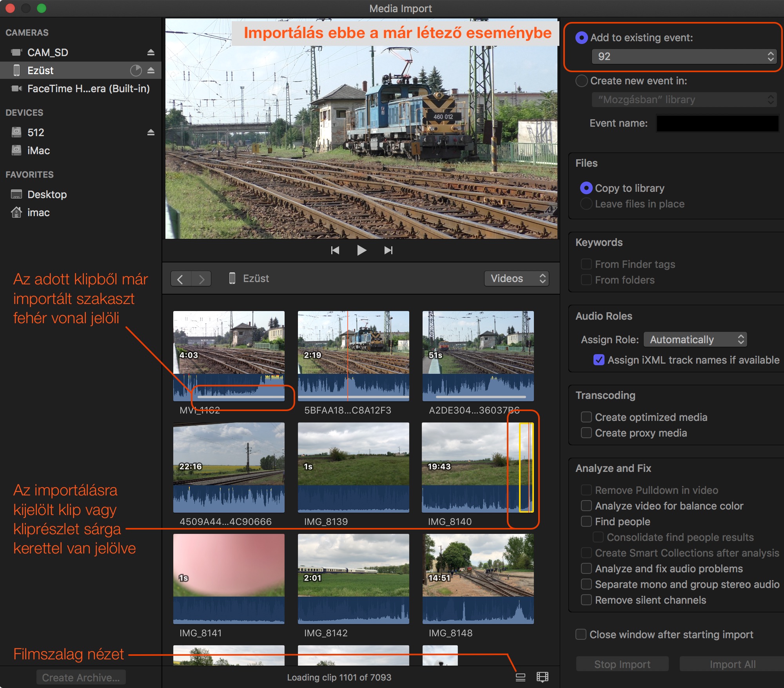The image size is (784, 688).
Task: Enable From folders keywords
Action: click(586, 280)
